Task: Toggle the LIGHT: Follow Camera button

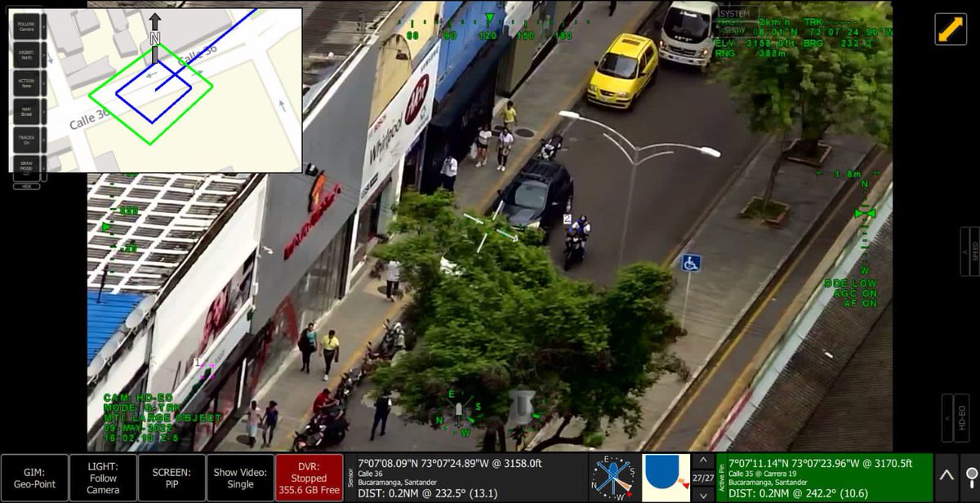Action: point(103,478)
